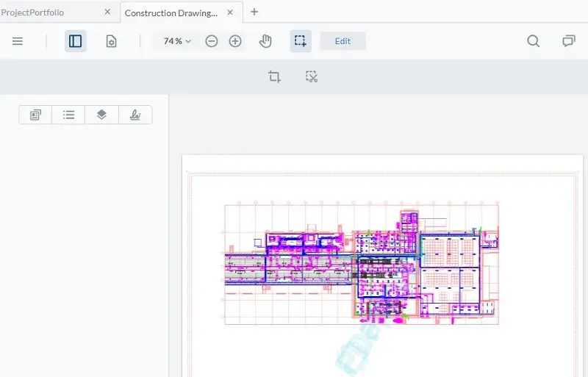588x377 pixels.
Task: Toggle the marquee selection tool
Action: (301, 41)
